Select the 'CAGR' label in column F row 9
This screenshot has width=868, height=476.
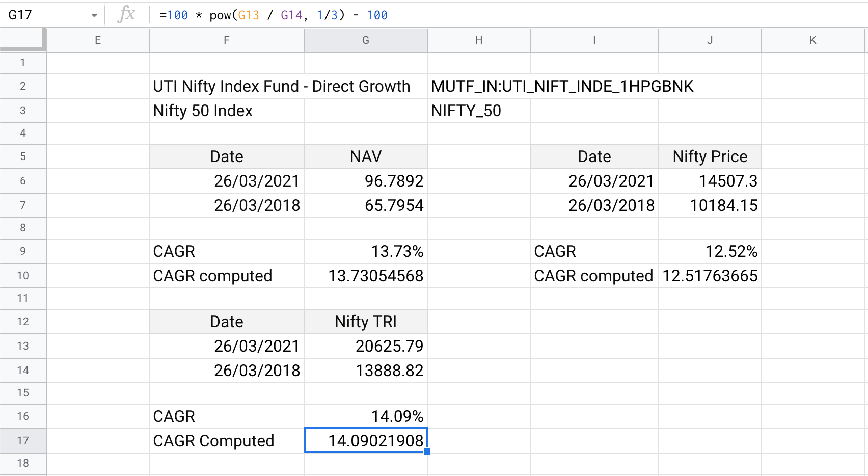coord(227,251)
